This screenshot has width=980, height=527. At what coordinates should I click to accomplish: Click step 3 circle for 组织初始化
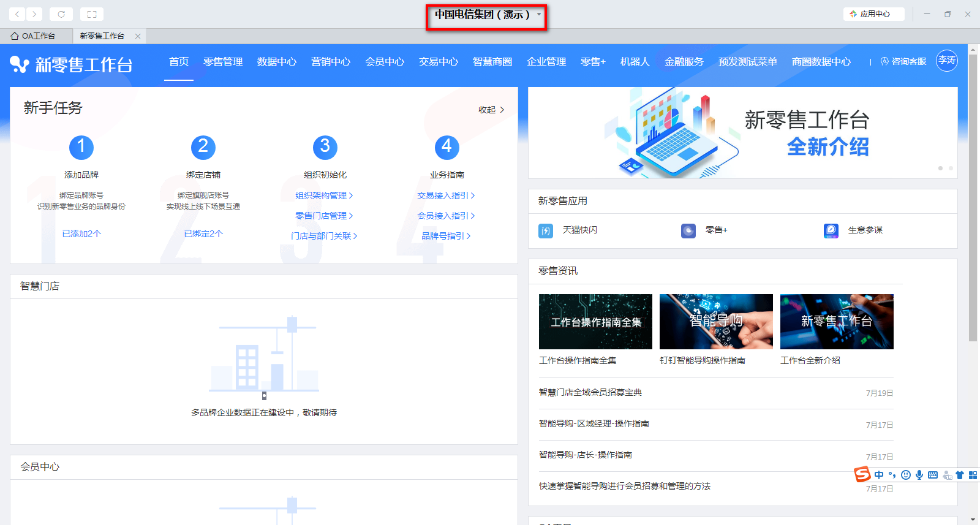(325, 147)
